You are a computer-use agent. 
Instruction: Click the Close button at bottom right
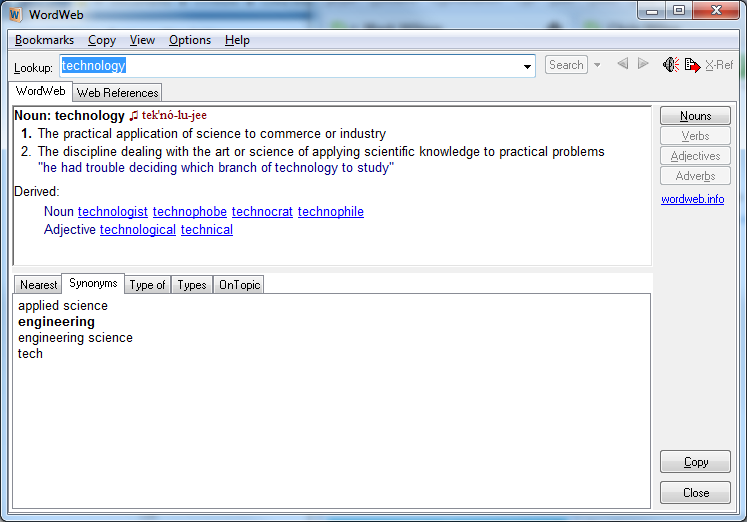tap(695, 492)
